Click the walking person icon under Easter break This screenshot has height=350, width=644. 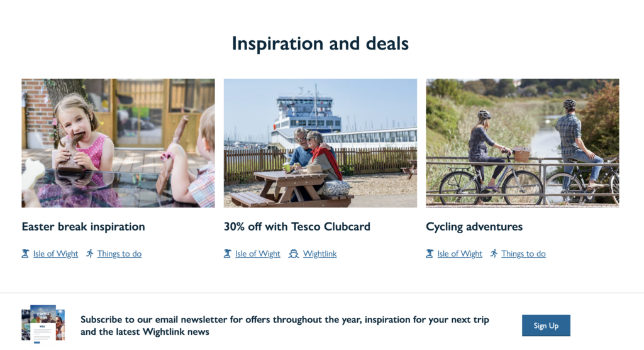pyautogui.click(x=90, y=254)
